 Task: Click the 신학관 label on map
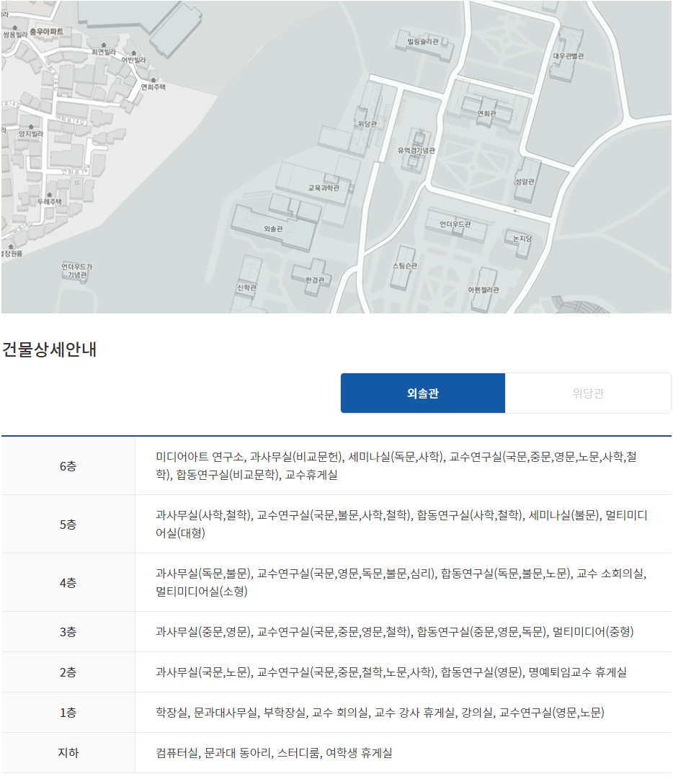[x=246, y=287]
